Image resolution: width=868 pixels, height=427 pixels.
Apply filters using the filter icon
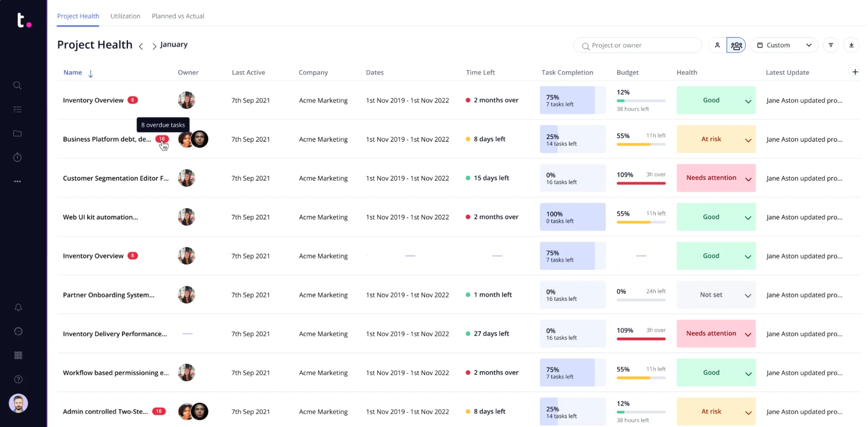[831, 45]
